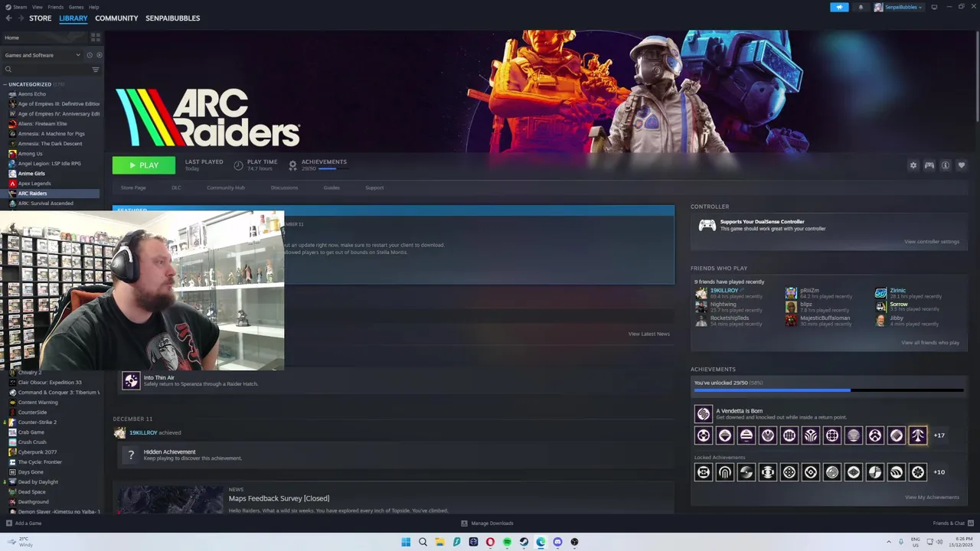Click View My Achievements link

(932, 497)
